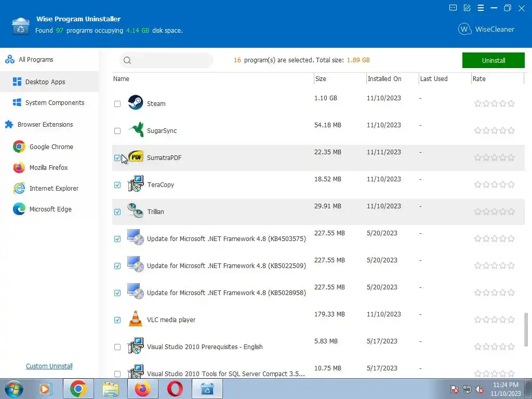Click the WiseCleaner logo
The height and width of the screenshot is (399, 532).
pos(486,29)
